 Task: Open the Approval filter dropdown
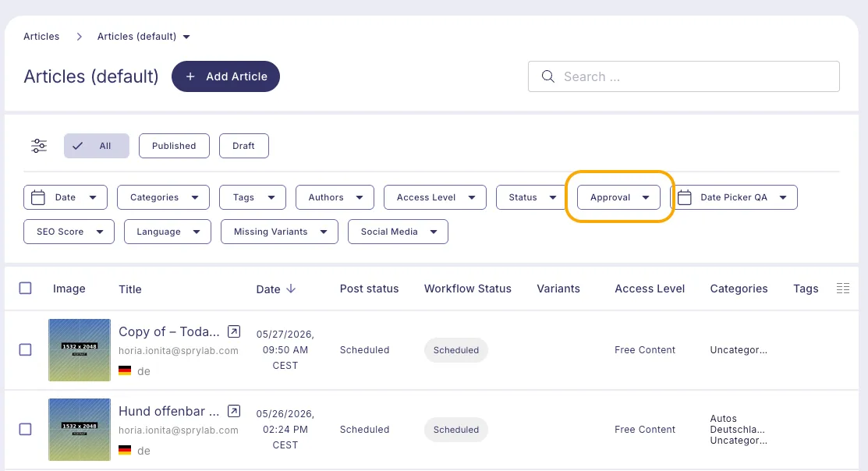(619, 197)
